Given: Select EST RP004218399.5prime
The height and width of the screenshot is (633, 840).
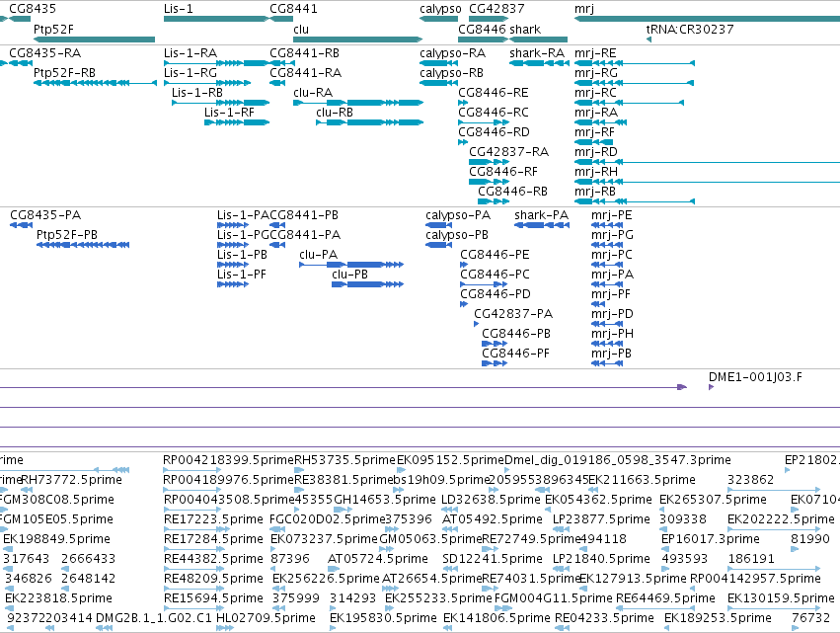Looking at the screenshot, I should pos(192,470).
